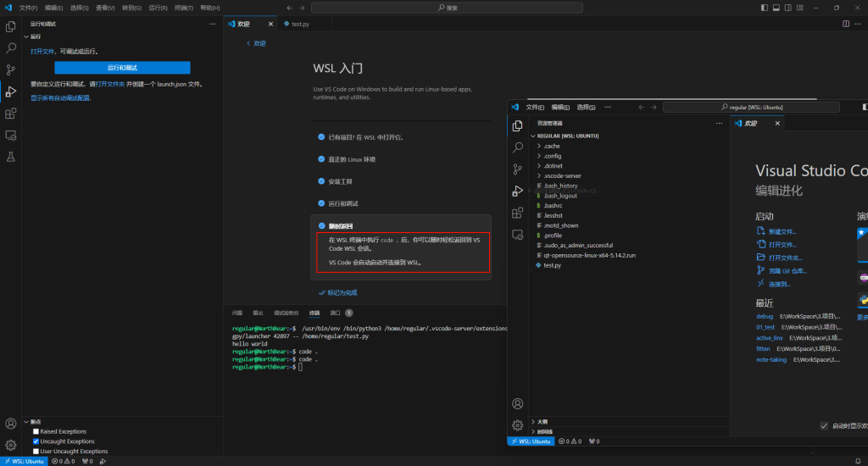Open Testing flask icon in activity bar
868x466 pixels.
click(x=11, y=157)
